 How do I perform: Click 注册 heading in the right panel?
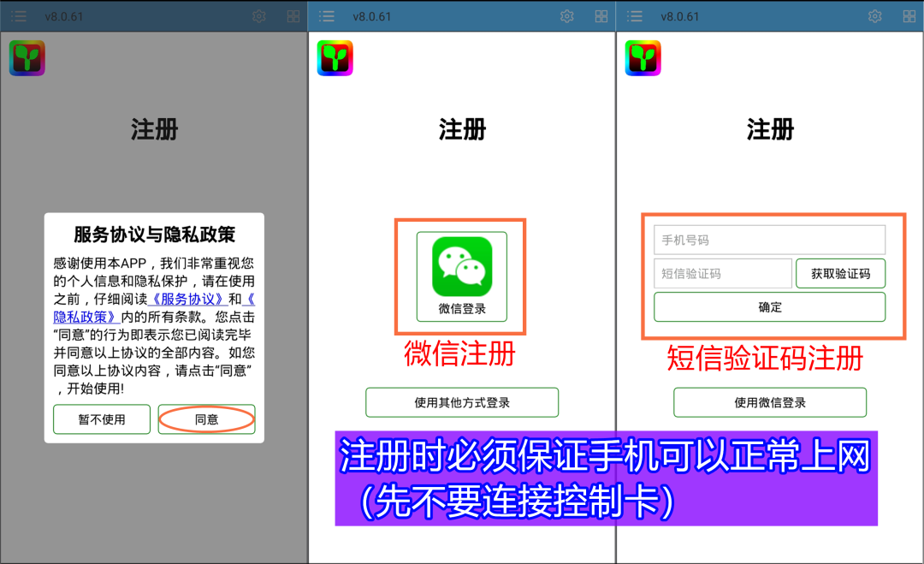pos(770,129)
